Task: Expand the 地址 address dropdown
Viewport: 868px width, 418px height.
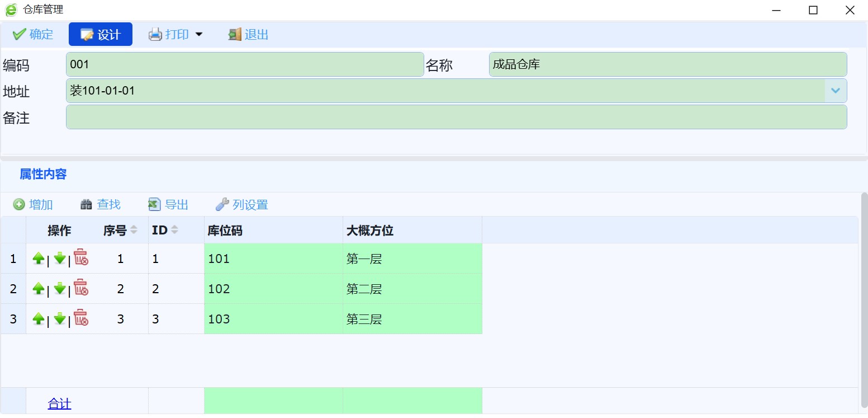Action: pos(836,91)
